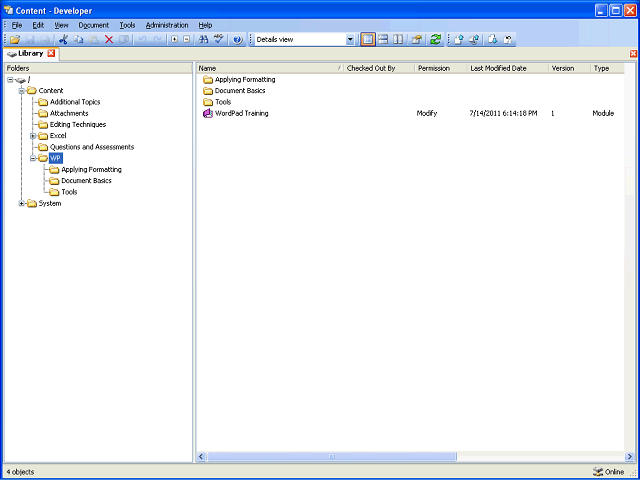This screenshot has width=640, height=480.
Task: Click the Check Out toolbar icon
Action: click(x=493, y=40)
